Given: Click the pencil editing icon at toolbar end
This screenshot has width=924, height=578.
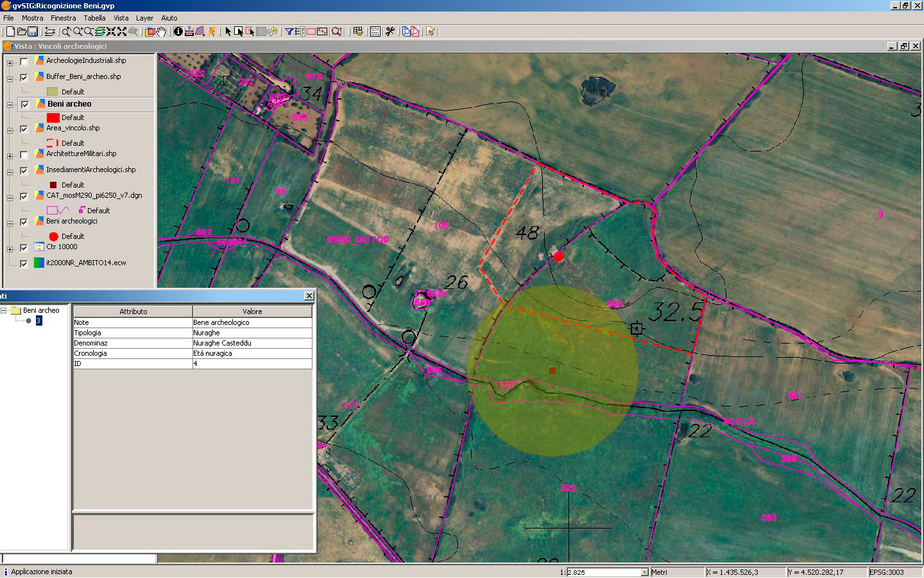Looking at the screenshot, I should tap(431, 31).
